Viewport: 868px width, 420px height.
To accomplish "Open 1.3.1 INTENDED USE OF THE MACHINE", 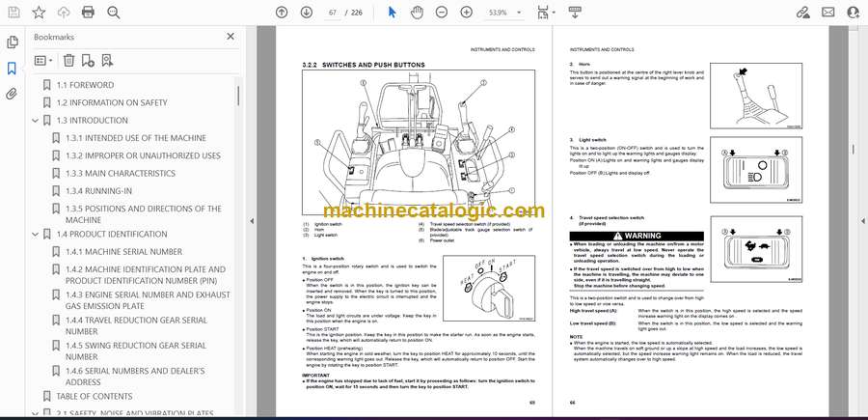I will (x=136, y=138).
